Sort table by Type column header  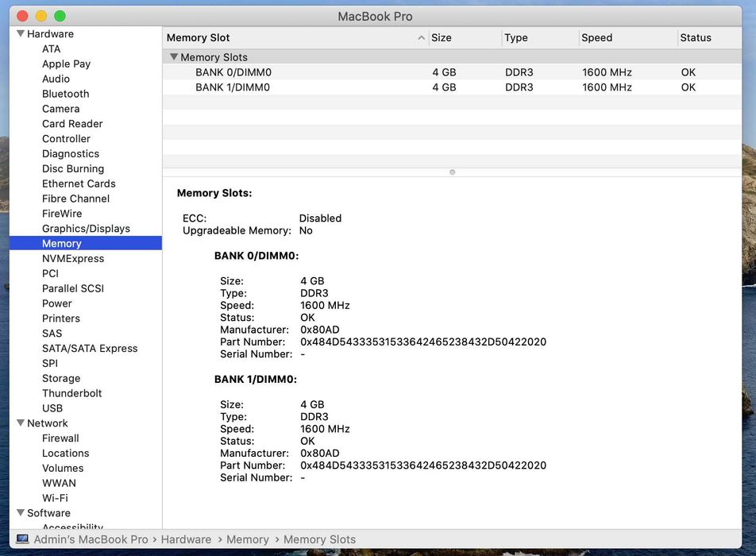(540, 37)
